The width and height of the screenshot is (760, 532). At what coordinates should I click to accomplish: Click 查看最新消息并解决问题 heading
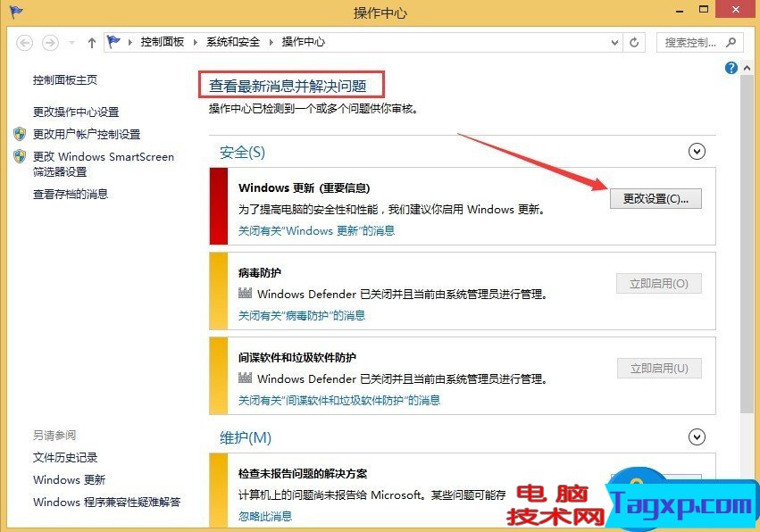tap(288, 87)
